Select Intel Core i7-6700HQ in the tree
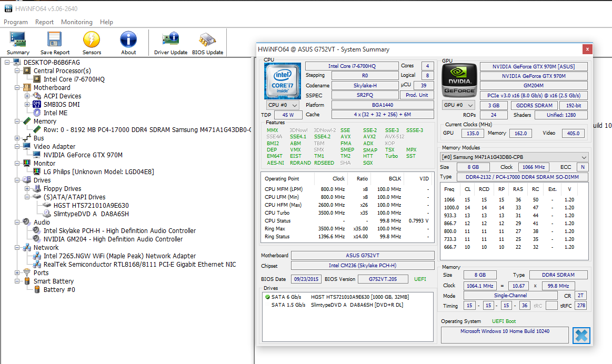This screenshot has height=364, width=612. pyautogui.click(x=74, y=79)
